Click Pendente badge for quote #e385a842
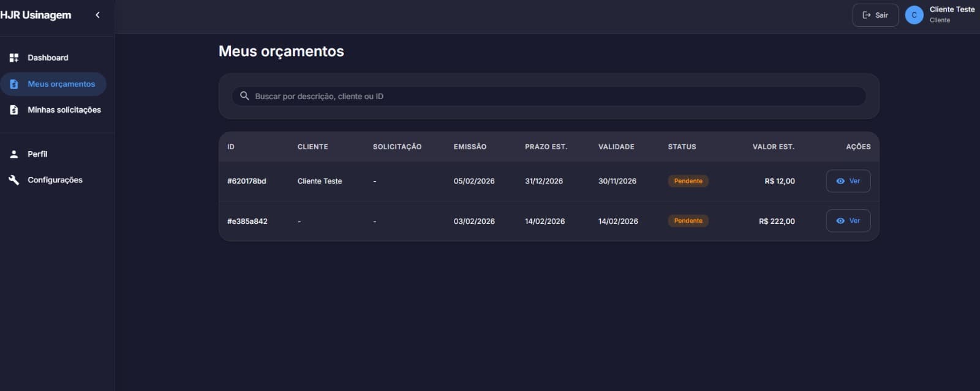980x391 pixels. coord(688,221)
